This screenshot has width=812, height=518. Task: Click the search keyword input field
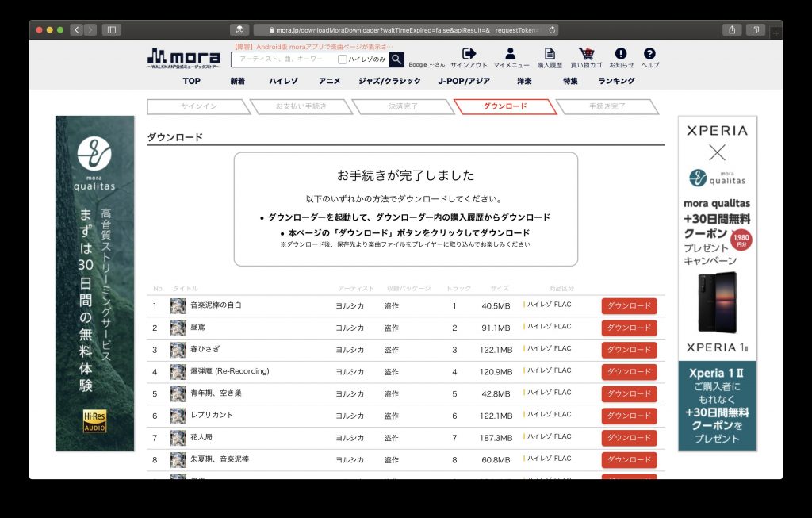[284, 59]
